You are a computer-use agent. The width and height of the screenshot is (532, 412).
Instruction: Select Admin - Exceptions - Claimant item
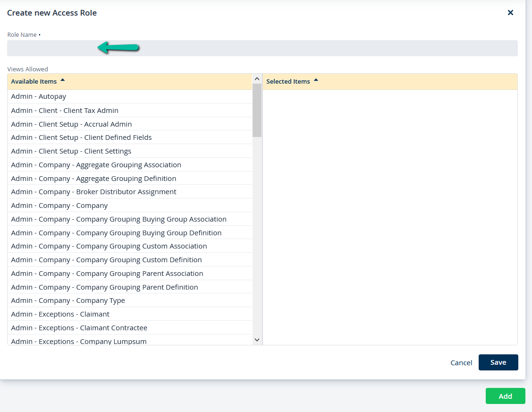[60, 314]
